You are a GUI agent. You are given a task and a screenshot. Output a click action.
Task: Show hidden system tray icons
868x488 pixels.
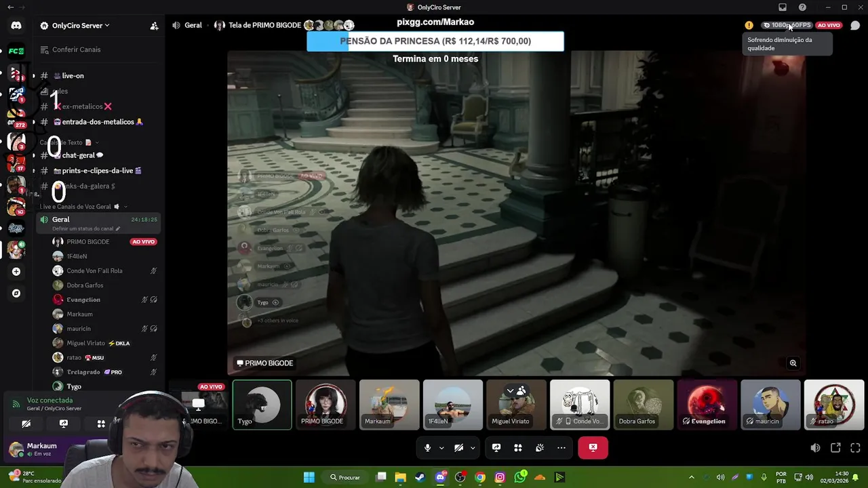click(x=691, y=477)
